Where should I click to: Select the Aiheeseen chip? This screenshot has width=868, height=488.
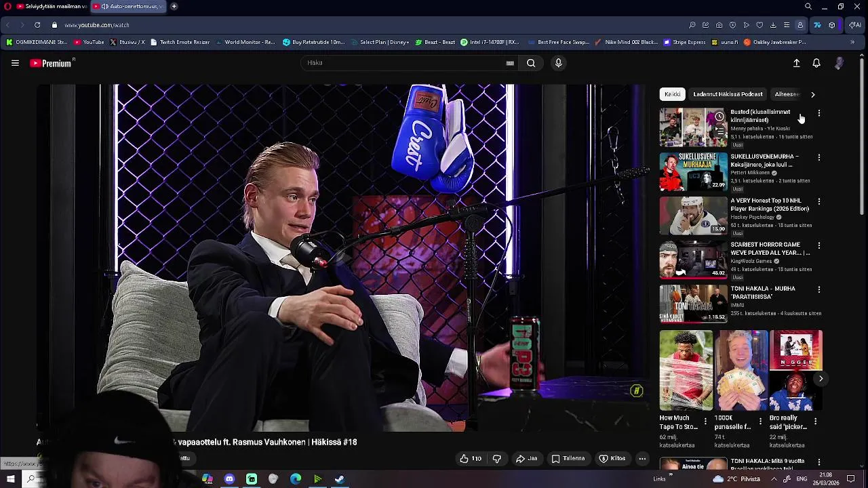coord(787,94)
